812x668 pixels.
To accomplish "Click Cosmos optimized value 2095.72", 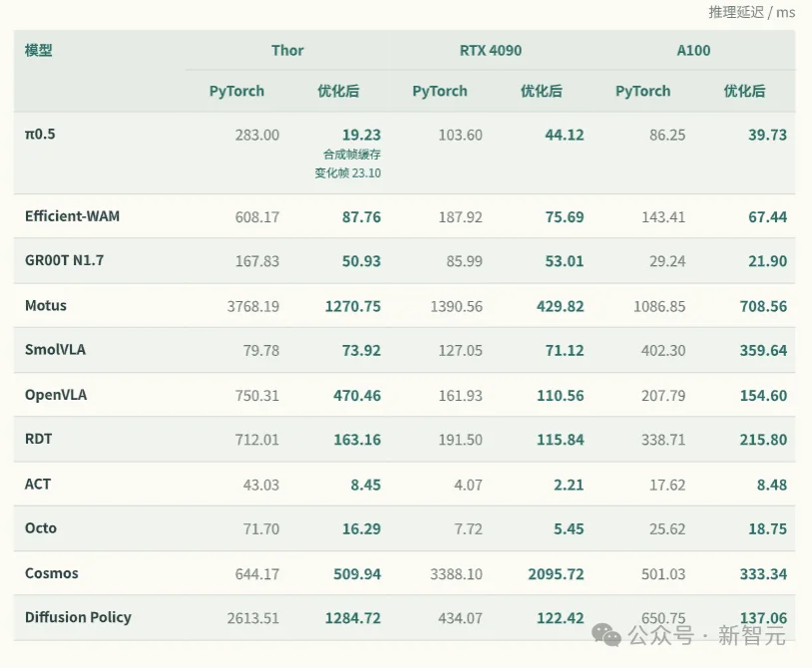I will tap(556, 574).
